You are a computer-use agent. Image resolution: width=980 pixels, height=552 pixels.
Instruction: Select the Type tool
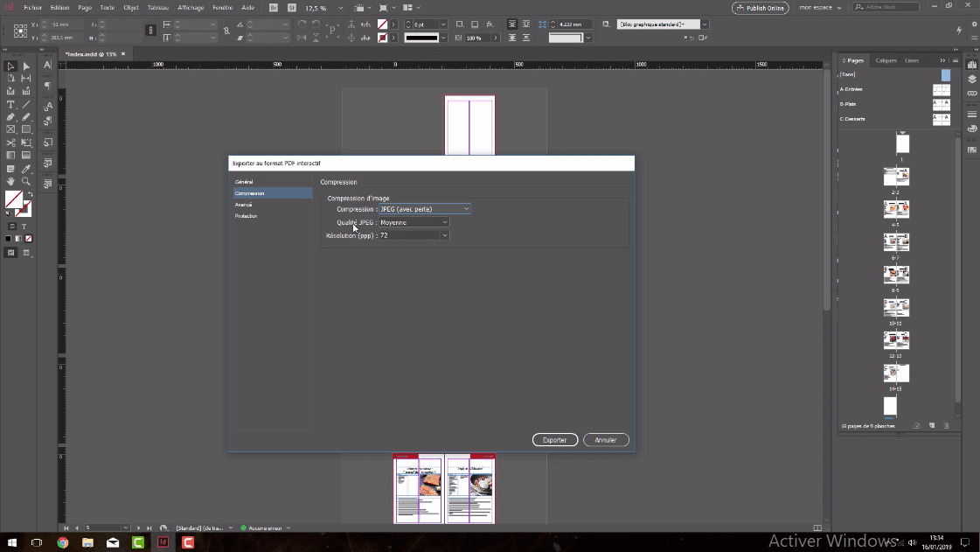pos(10,104)
